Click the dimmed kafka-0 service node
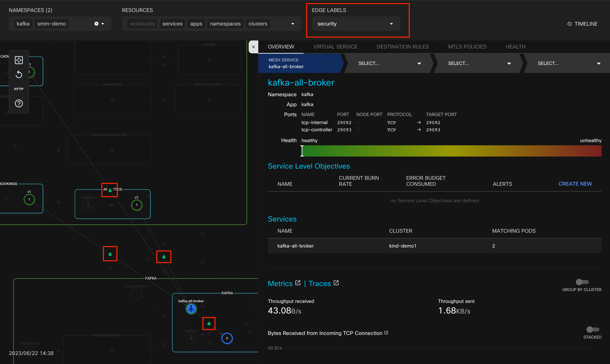The image size is (610, 364). point(191,339)
